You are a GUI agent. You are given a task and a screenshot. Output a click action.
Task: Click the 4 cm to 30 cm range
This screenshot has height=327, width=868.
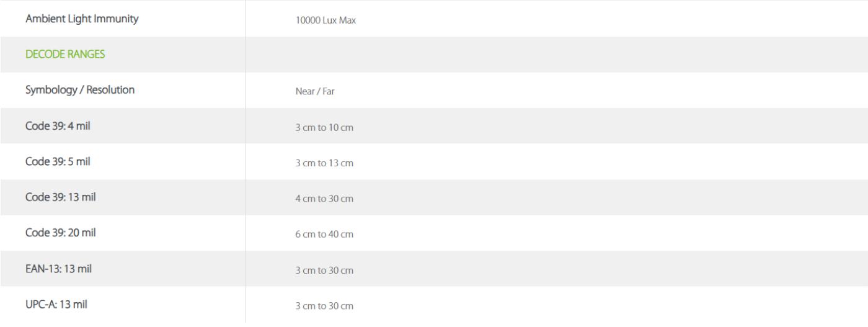point(325,199)
